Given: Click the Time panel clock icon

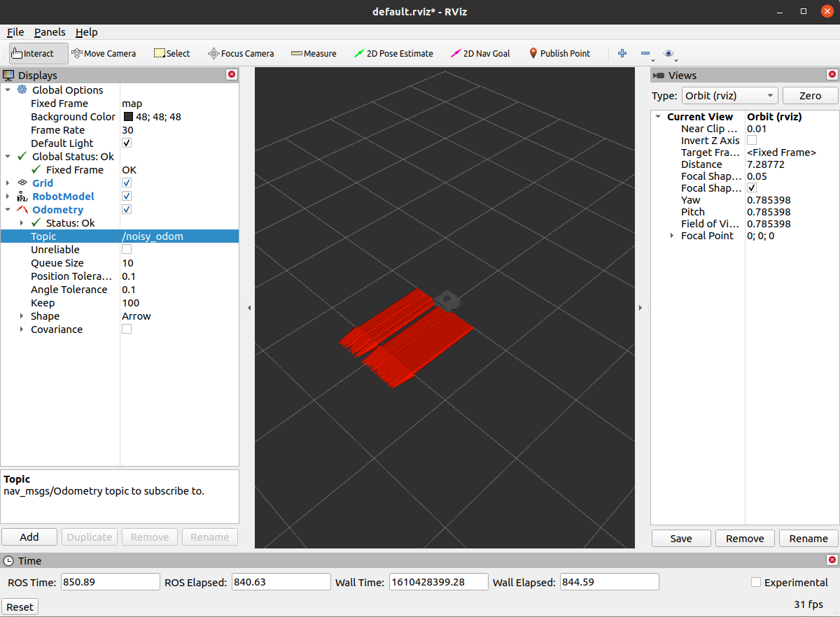Looking at the screenshot, I should click(8, 560).
